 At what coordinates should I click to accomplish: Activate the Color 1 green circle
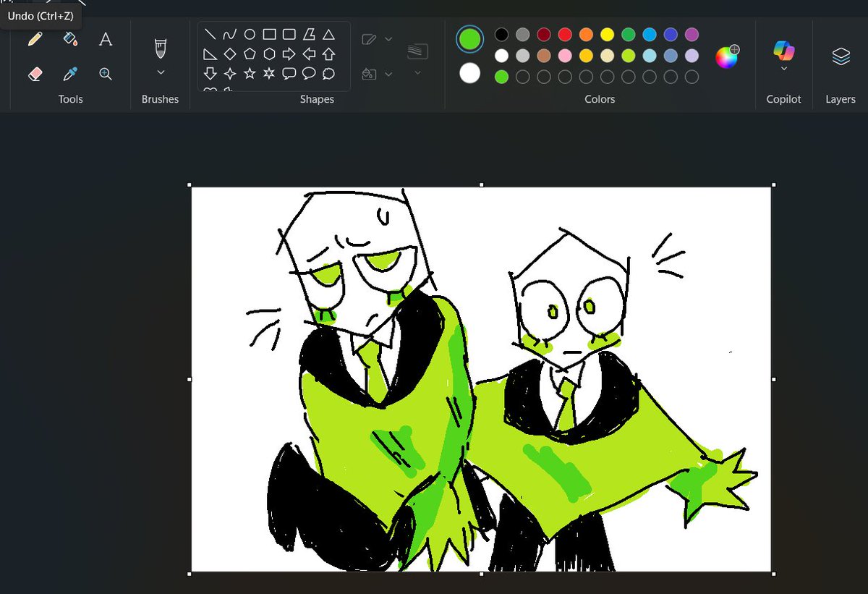coord(470,39)
